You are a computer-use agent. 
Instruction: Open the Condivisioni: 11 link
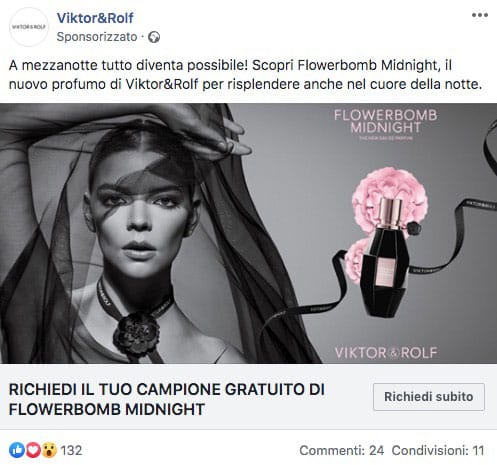tap(438, 451)
